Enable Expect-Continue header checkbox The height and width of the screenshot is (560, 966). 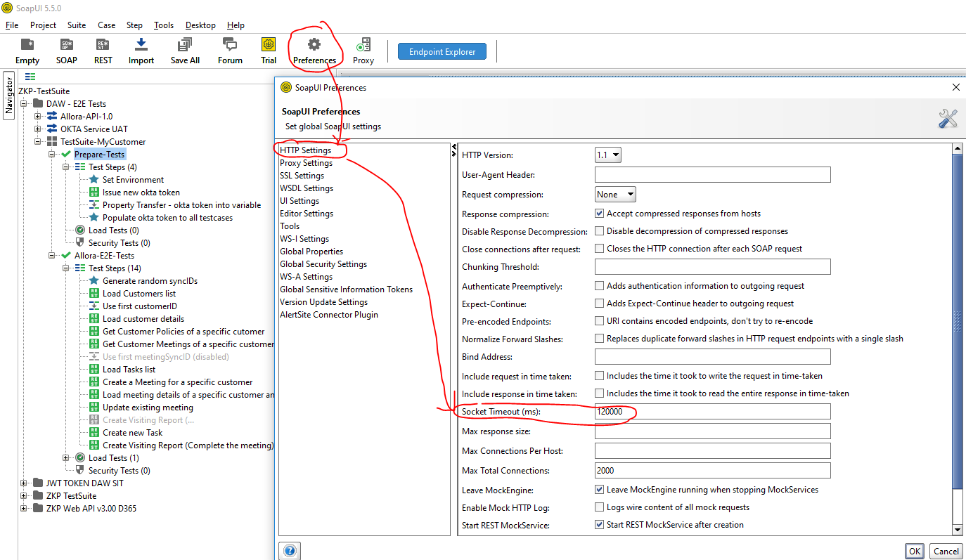pyautogui.click(x=600, y=304)
